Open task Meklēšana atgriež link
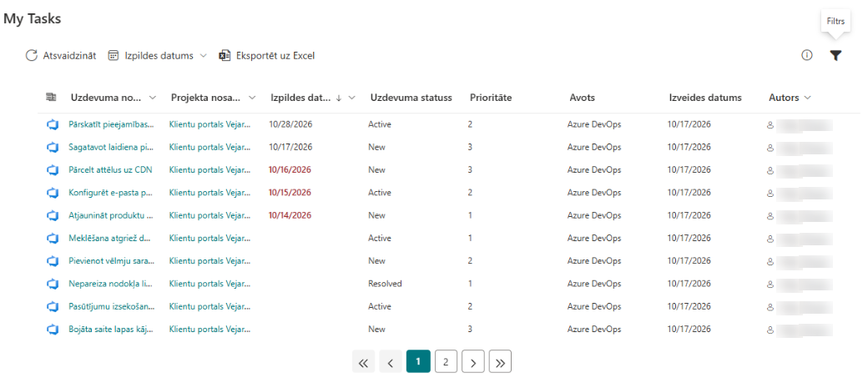This screenshot has height=388, width=868. click(x=111, y=238)
